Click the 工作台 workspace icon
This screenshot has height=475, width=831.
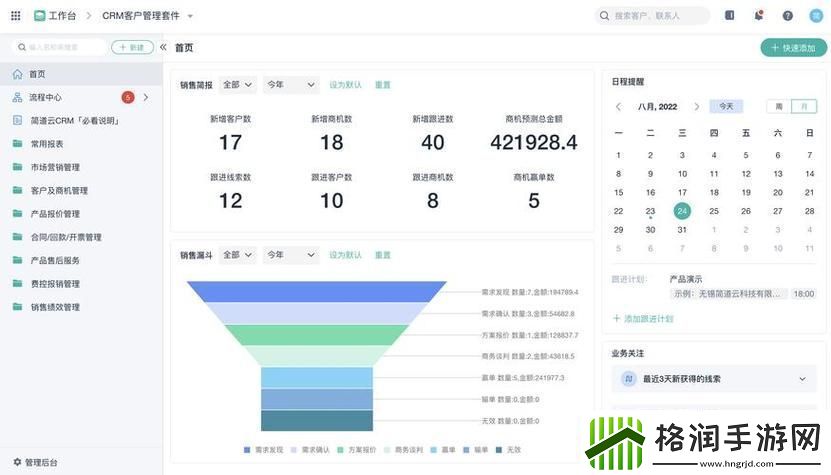[x=40, y=16]
